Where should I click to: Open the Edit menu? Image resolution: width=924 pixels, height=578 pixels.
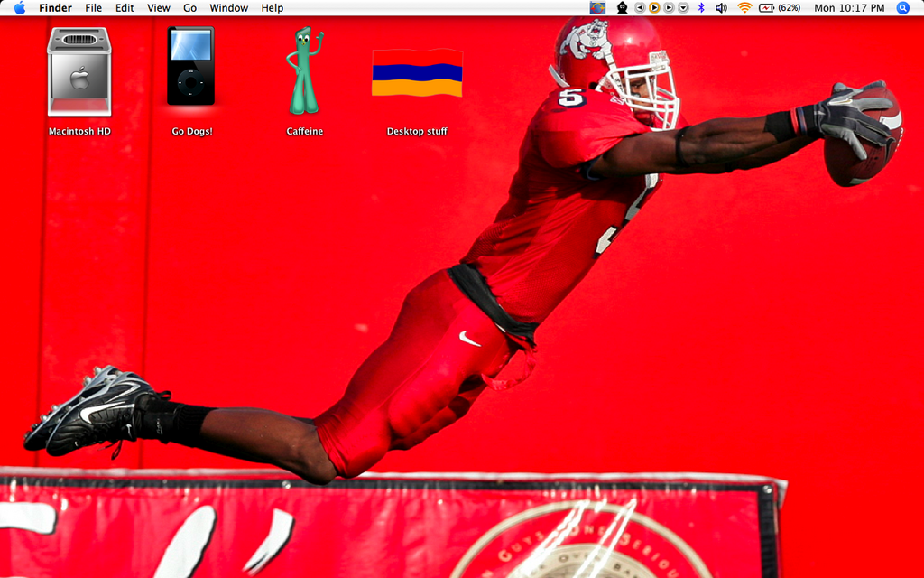pyautogui.click(x=125, y=7)
